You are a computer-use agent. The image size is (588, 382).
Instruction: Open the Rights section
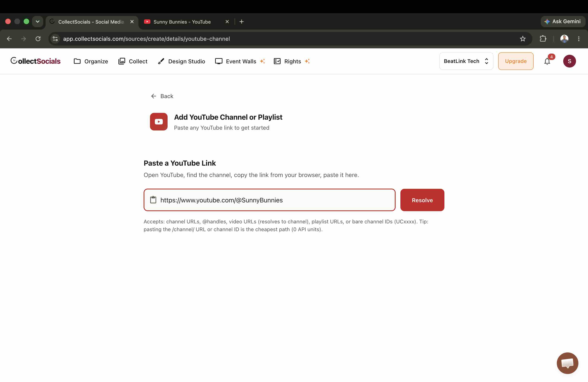(287, 61)
